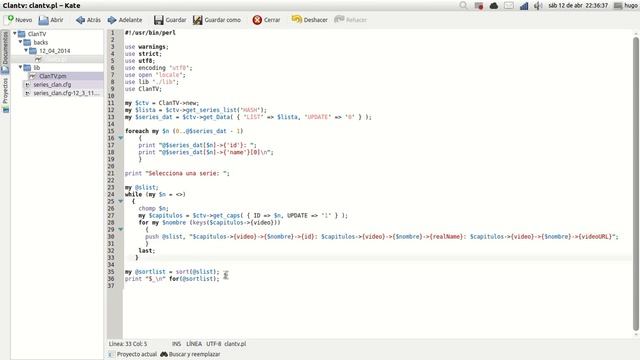The height and width of the screenshot is (360, 640).
Task: Select series_clan.cfg-12_3_11 file in tree
Action: 66,93
